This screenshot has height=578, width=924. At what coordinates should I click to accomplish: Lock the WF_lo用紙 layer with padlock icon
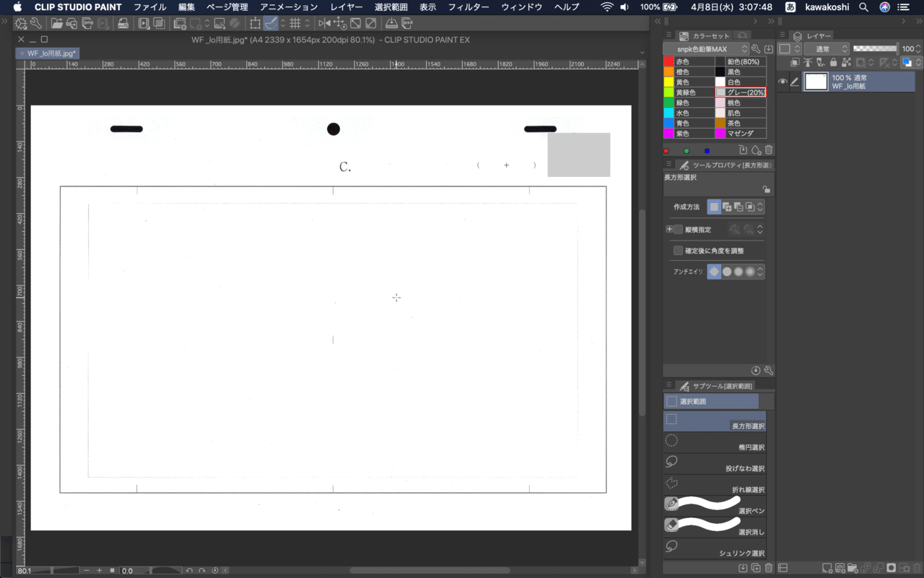[x=832, y=64]
